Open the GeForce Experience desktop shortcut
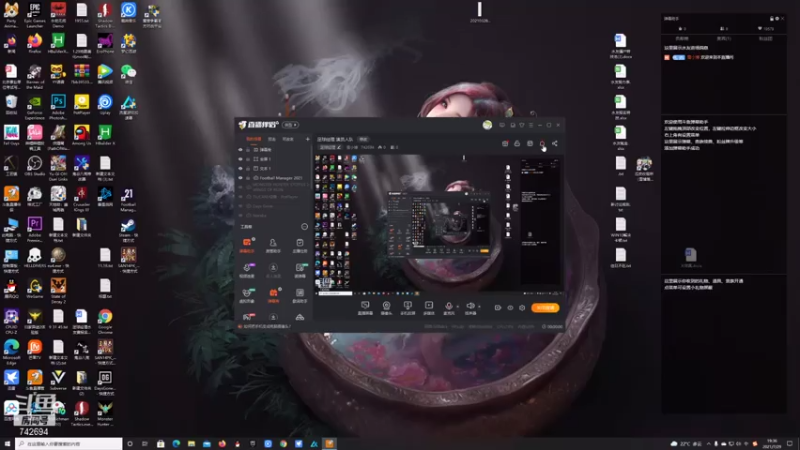This screenshot has width=800, height=450. [35, 107]
